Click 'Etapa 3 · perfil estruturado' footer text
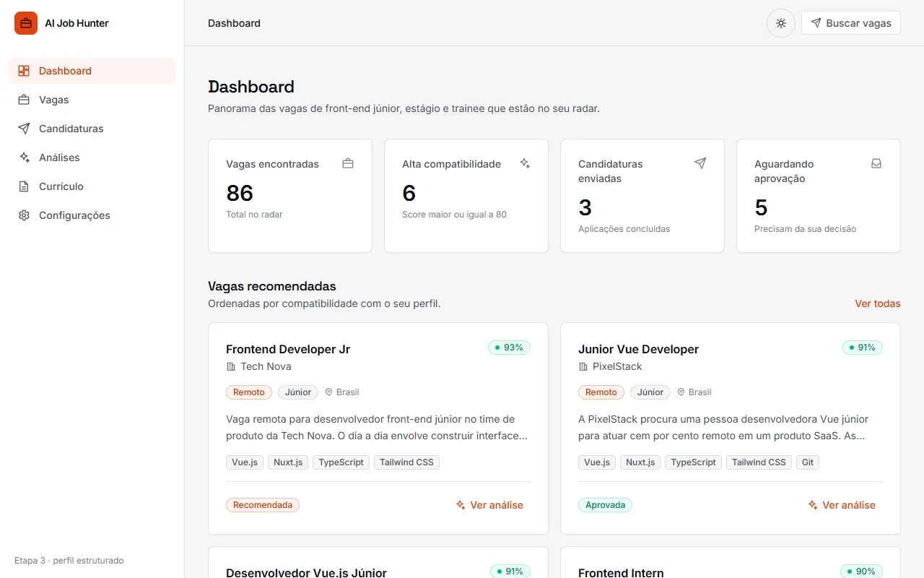The height and width of the screenshot is (578, 924). pos(69,561)
